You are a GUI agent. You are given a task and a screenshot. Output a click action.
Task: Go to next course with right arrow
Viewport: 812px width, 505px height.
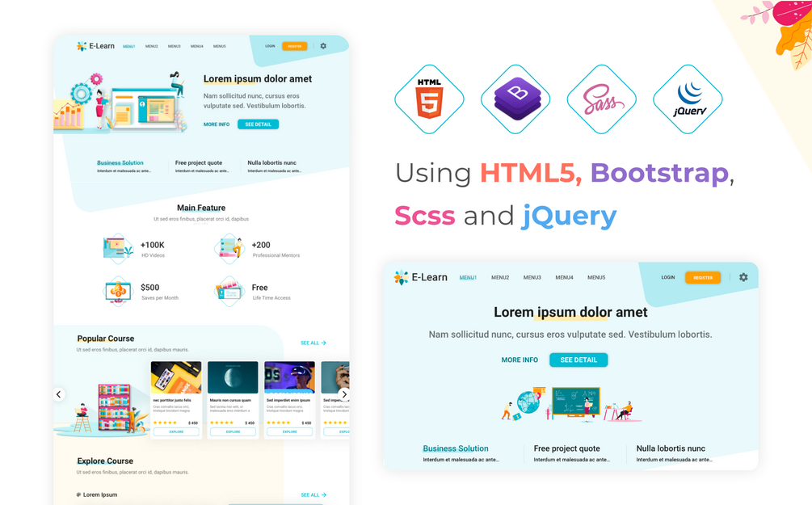[344, 394]
